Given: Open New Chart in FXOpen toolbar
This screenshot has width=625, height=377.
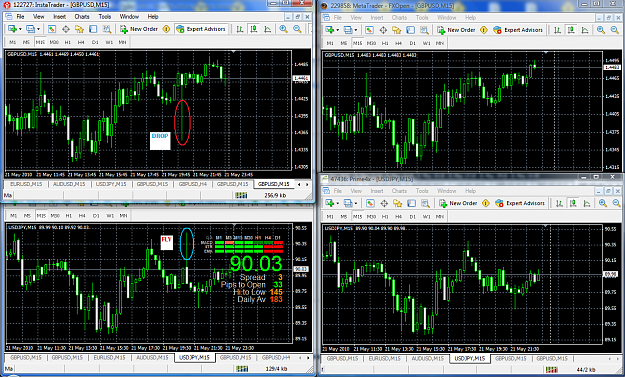Looking at the screenshot, I should 330,30.
